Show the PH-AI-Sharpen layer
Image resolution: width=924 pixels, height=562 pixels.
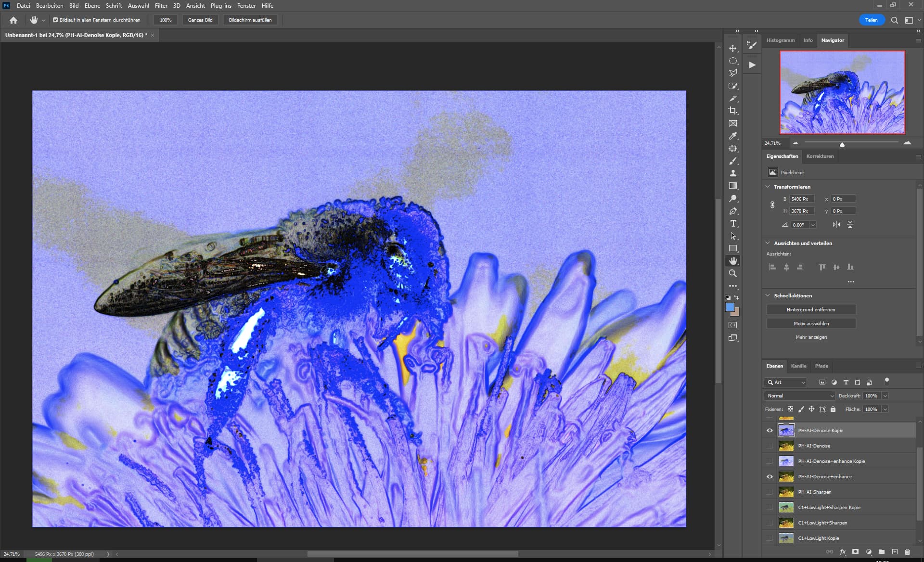pos(770,492)
